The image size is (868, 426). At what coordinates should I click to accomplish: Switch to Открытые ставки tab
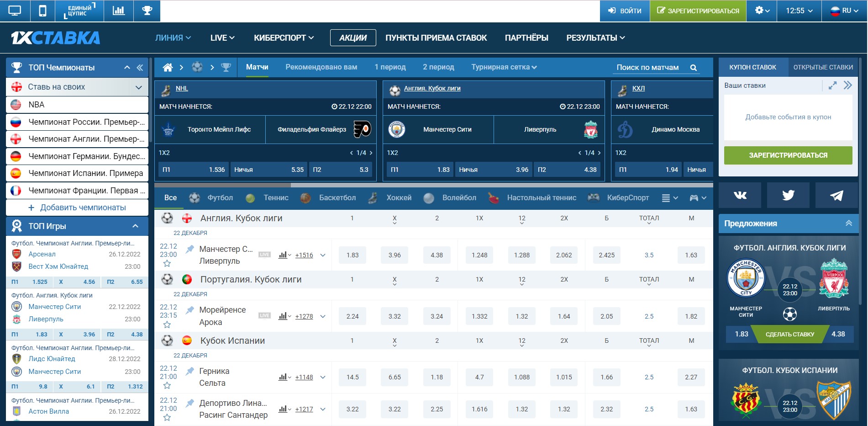(823, 67)
